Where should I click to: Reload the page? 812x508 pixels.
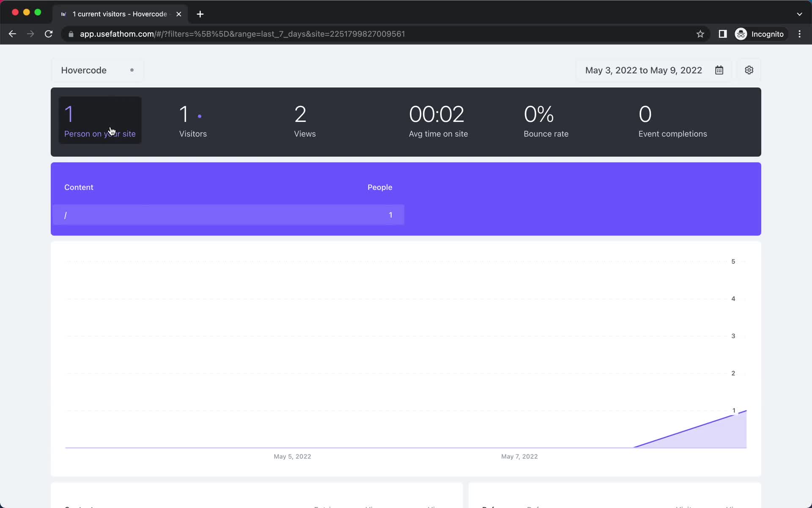[49, 34]
